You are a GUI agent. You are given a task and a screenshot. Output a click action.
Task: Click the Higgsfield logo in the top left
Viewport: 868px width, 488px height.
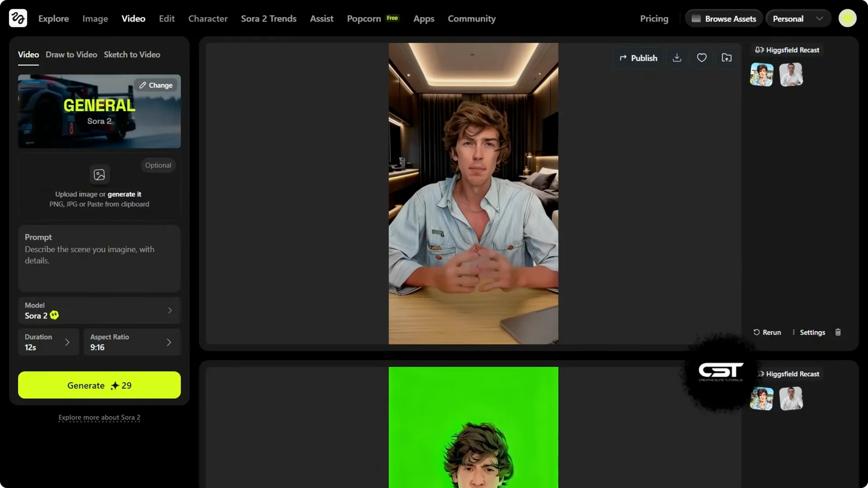(18, 18)
